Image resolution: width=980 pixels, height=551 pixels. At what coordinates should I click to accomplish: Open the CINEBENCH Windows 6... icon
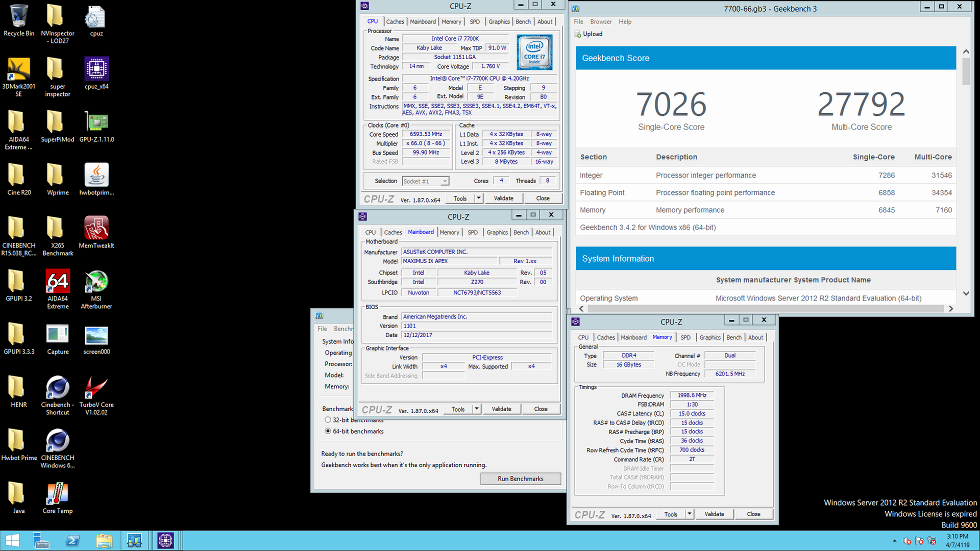click(58, 448)
